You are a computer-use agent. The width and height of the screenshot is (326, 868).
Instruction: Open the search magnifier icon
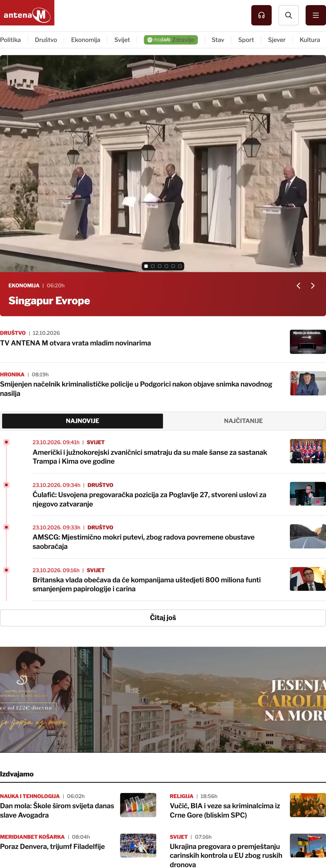(288, 15)
